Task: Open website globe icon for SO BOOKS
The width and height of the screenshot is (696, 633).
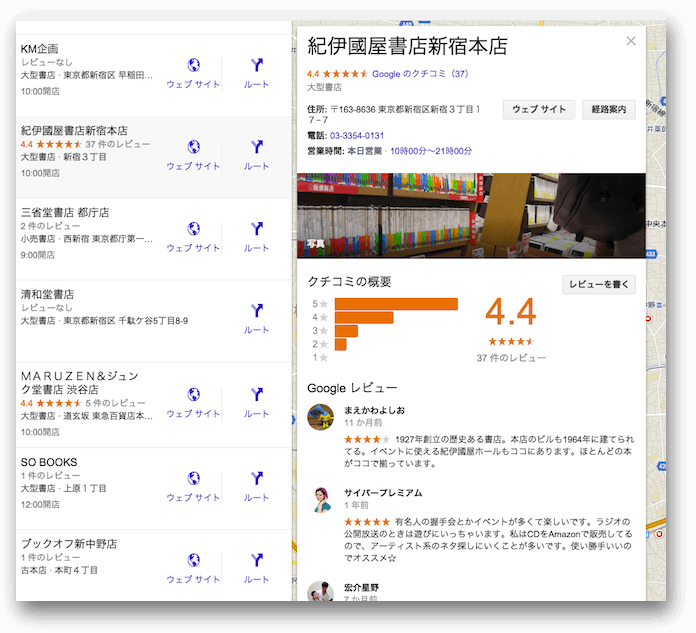Action: coord(194,479)
